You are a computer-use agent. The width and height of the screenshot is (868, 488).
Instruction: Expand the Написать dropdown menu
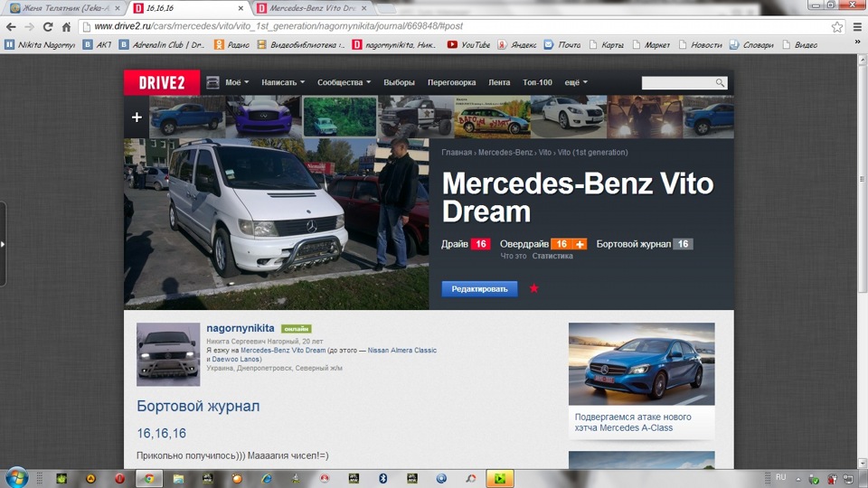[x=283, y=82]
